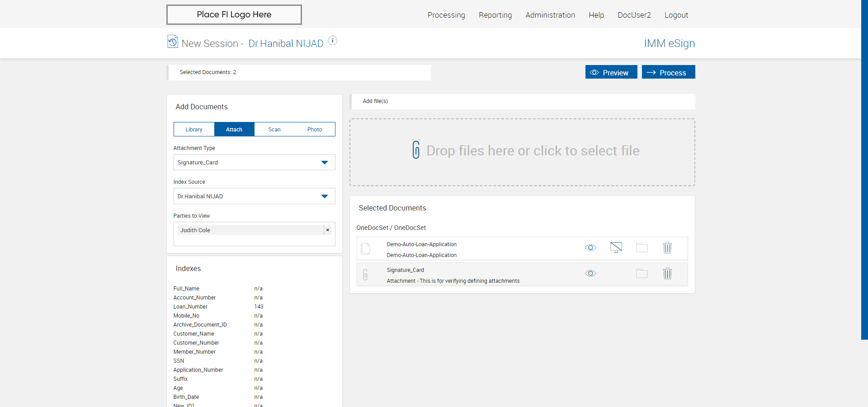Click the info icon beside Dr.Hanibal NIJAD
The image size is (868, 407).
[x=333, y=41]
